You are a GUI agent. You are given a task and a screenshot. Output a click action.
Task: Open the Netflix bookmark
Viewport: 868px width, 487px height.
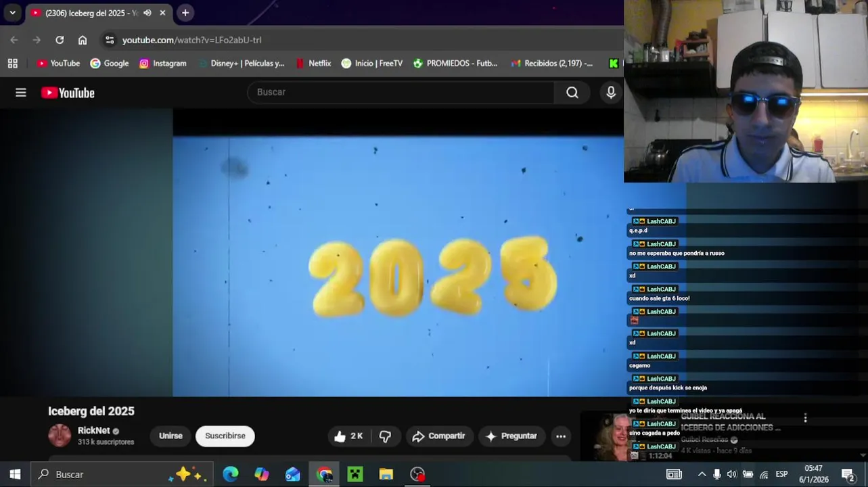coord(313,63)
